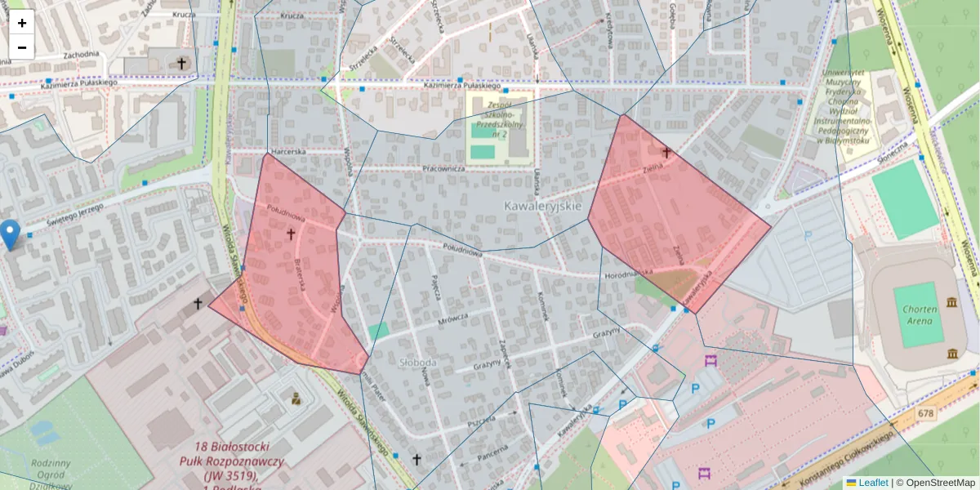
Task: Click the church cross icon near Kazimierza Pułaskiego street
Action: point(180,62)
